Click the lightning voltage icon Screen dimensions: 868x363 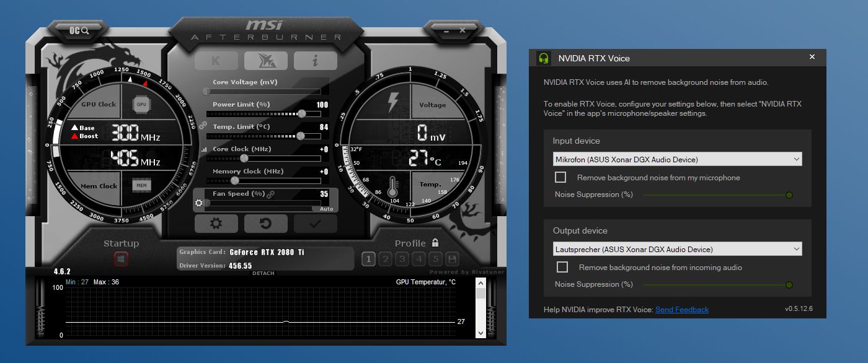click(x=394, y=102)
